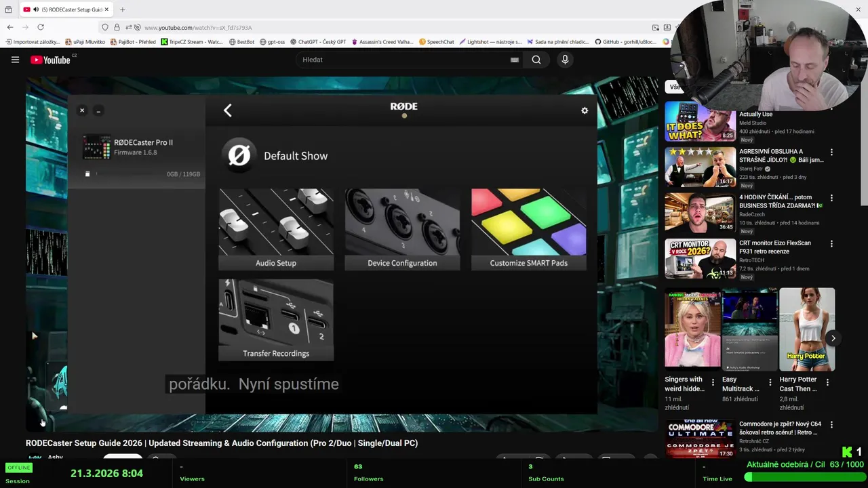Click the YouTube search magnifier button
This screenshot has width=868, height=488.
point(536,60)
